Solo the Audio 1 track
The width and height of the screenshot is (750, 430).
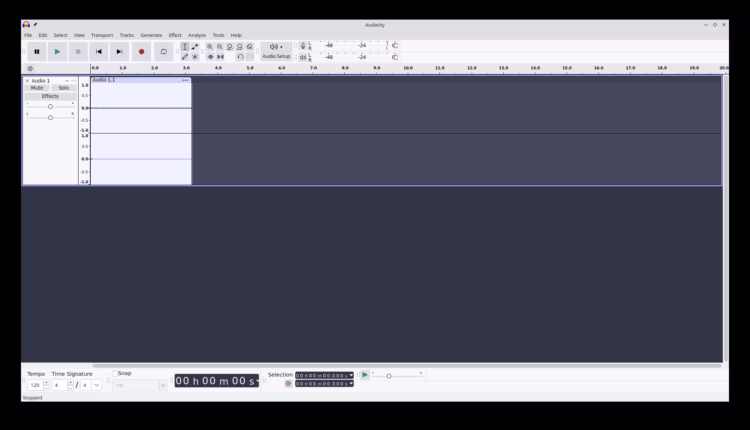(x=64, y=88)
